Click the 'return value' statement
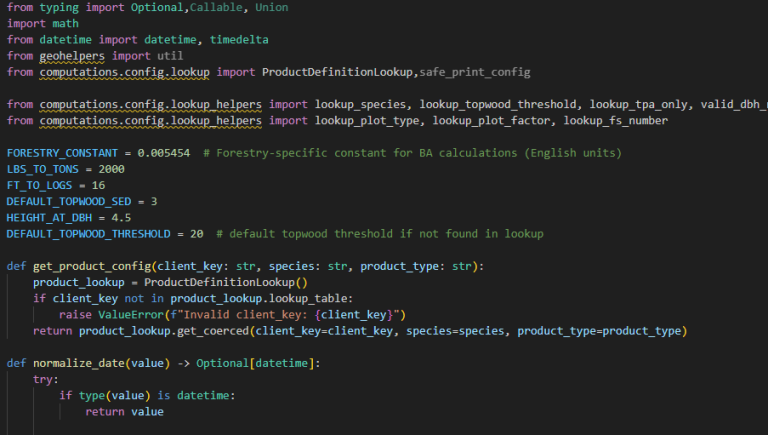 pyautogui.click(x=124, y=411)
